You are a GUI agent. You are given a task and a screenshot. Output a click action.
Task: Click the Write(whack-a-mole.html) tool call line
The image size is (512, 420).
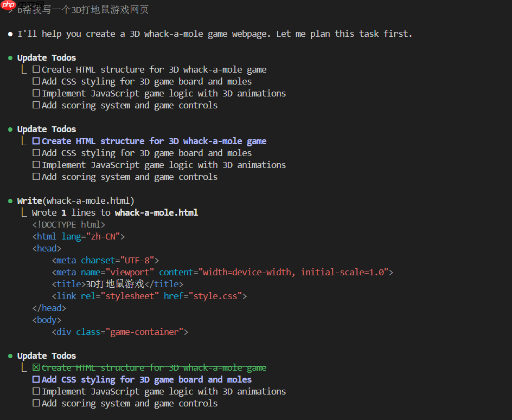pos(76,201)
